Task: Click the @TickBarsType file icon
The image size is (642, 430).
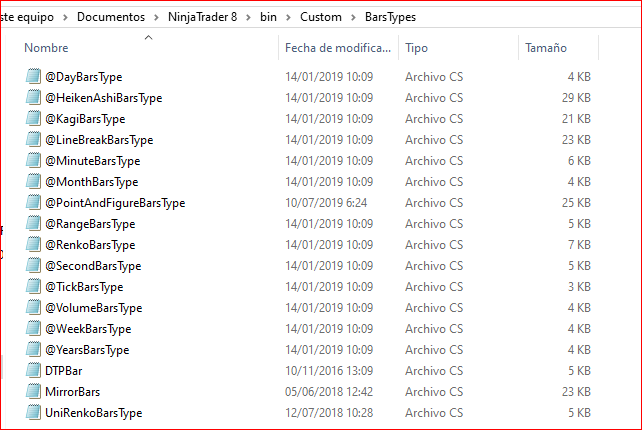Action: click(x=33, y=286)
